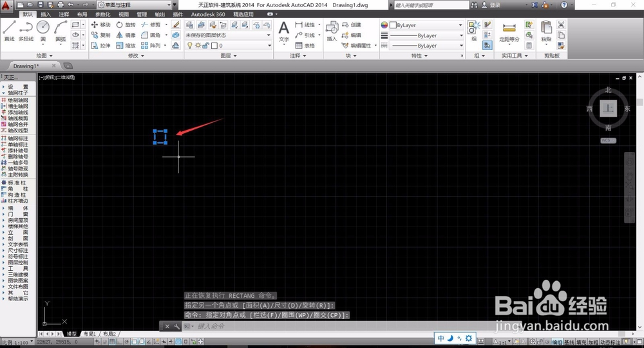Viewport: 644px width, 348px height.
Task: Switch to the 管理 ribbon tab
Action: click(x=141, y=14)
